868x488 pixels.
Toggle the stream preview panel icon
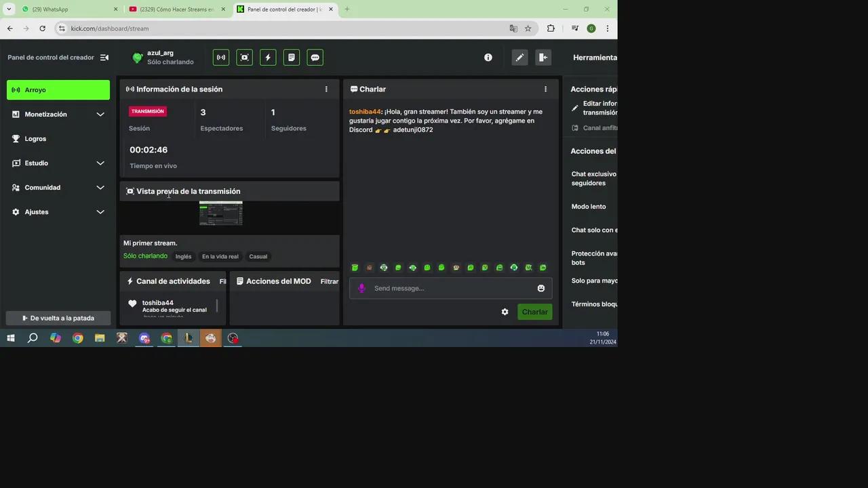click(x=245, y=58)
